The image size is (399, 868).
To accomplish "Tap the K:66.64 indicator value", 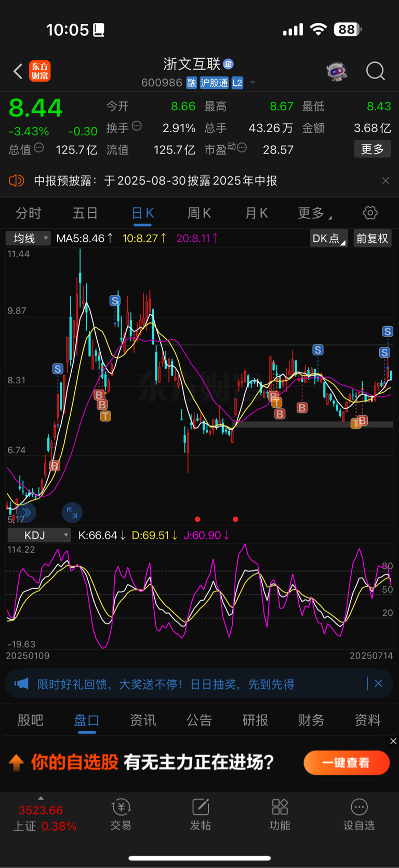I will point(102,535).
